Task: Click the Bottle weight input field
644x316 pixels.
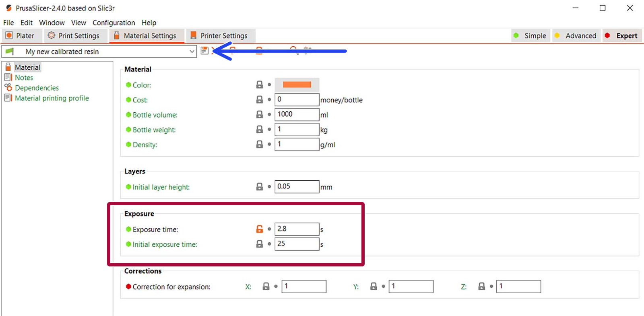Action: click(x=297, y=129)
